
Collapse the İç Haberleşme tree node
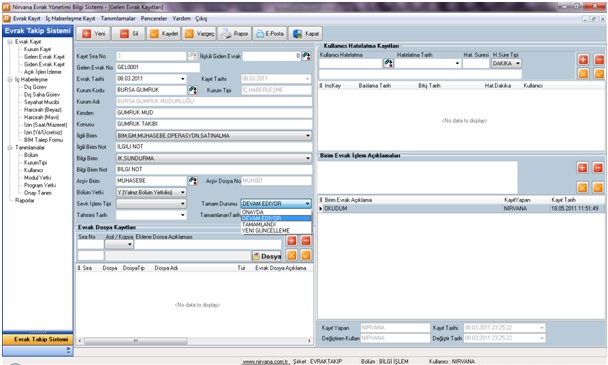pos(10,80)
